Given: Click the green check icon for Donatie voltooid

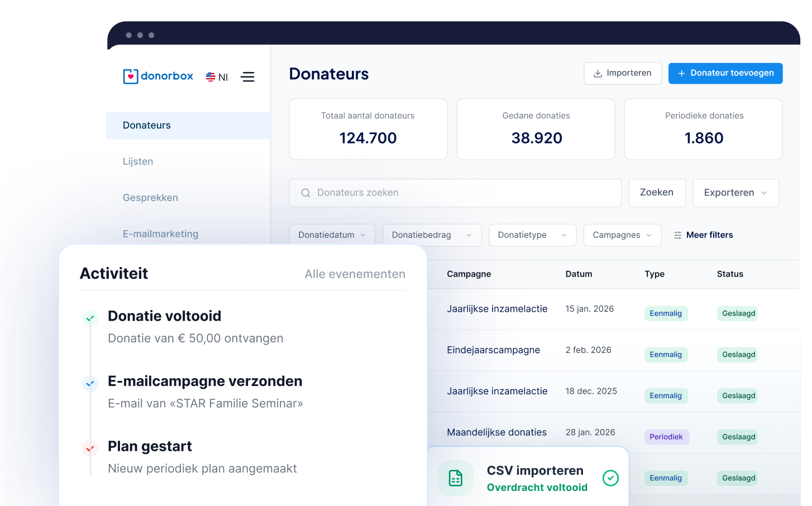Looking at the screenshot, I should click(90, 318).
